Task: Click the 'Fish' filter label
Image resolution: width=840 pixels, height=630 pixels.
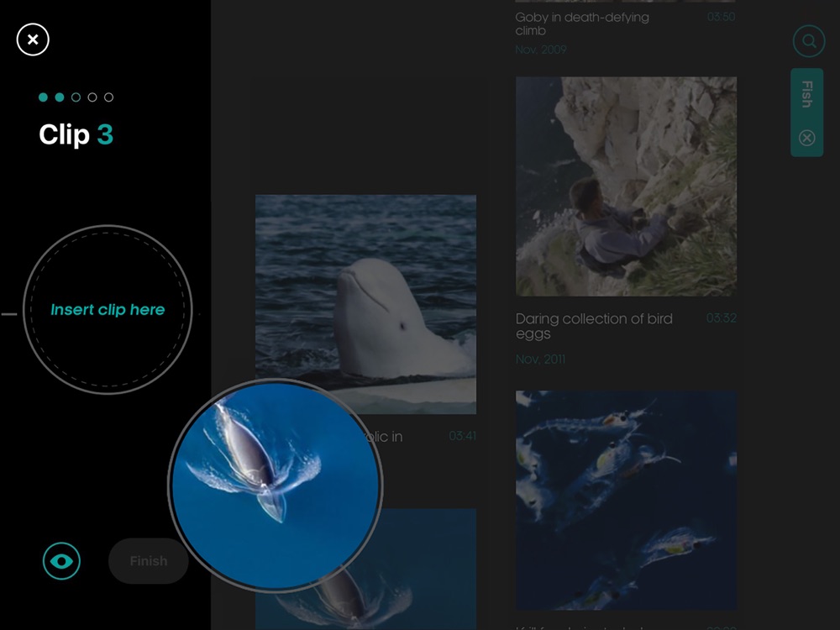Action: [x=806, y=95]
